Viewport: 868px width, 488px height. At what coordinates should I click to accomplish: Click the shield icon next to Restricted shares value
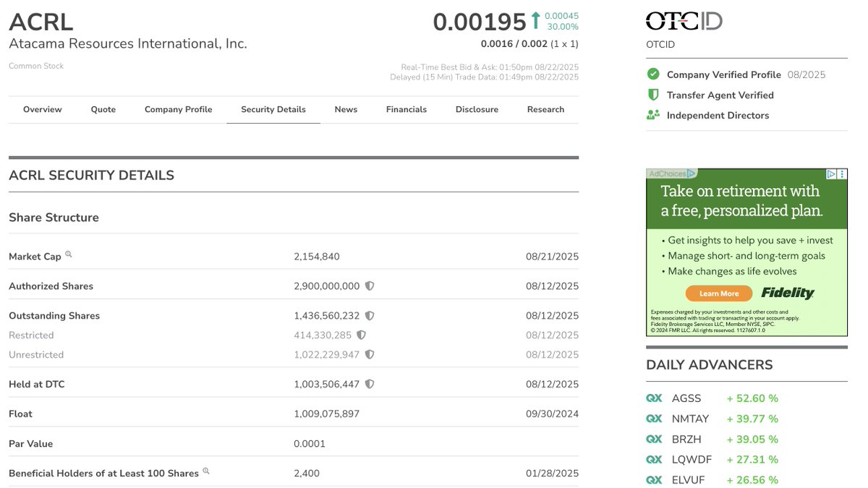tap(361, 335)
